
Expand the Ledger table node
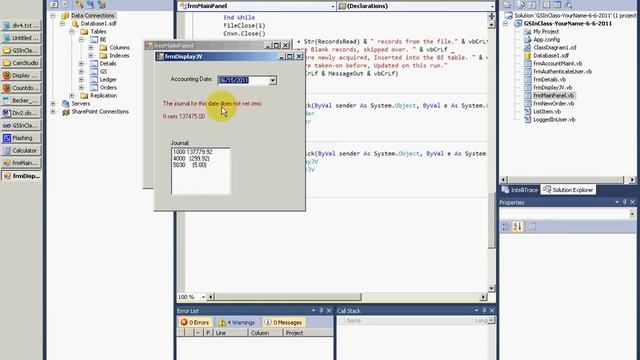tap(81, 80)
